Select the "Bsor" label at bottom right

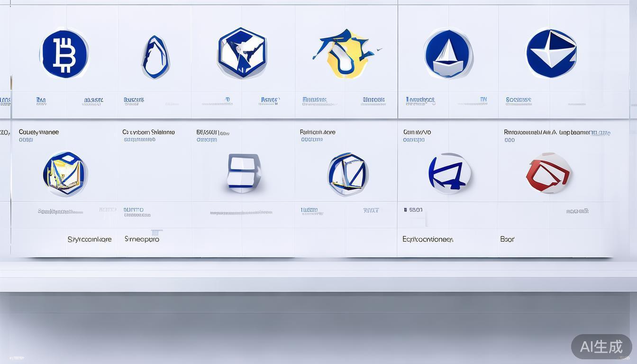pos(507,239)
